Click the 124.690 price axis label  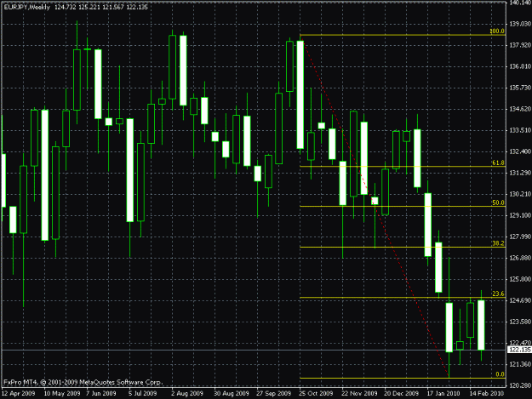pyautogui.click(x=520, y=300)
